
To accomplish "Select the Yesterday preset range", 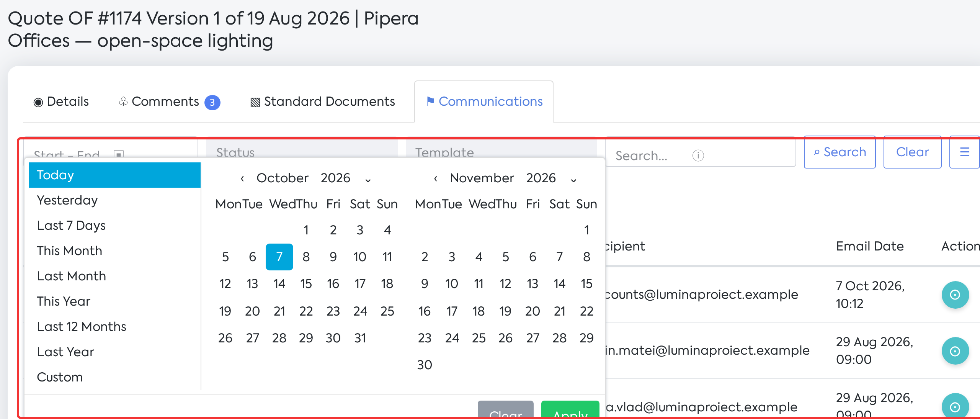I will tap(115, 200).
